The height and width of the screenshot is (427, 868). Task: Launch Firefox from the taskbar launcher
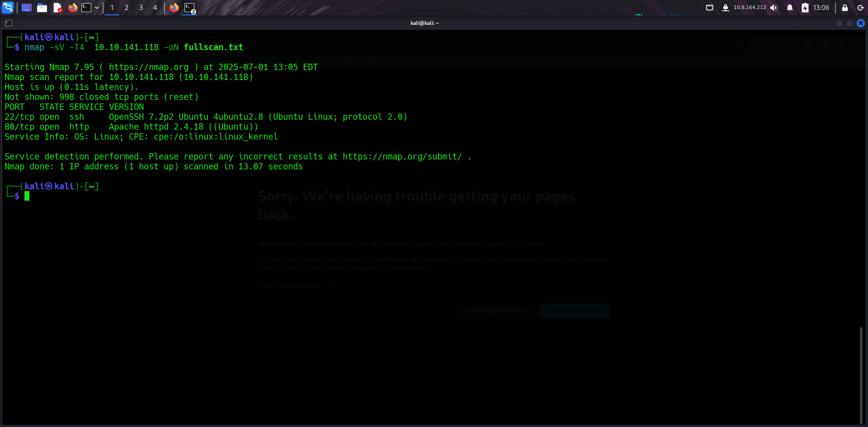[x=73, y=8]
